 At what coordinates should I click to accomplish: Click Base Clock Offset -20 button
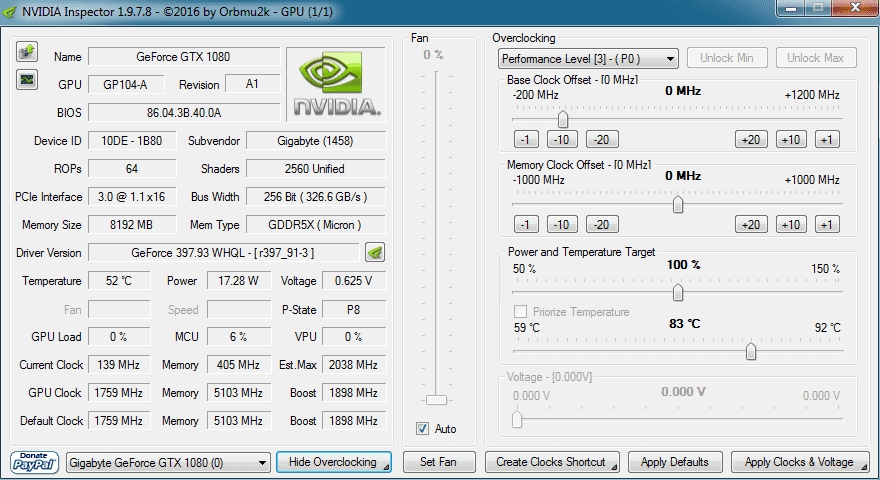pyautogui.click(x=602, y=140)
